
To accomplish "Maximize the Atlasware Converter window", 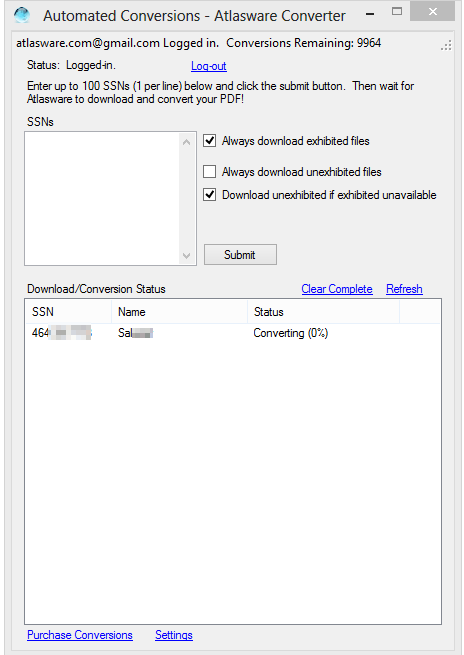I will [397, 12].
